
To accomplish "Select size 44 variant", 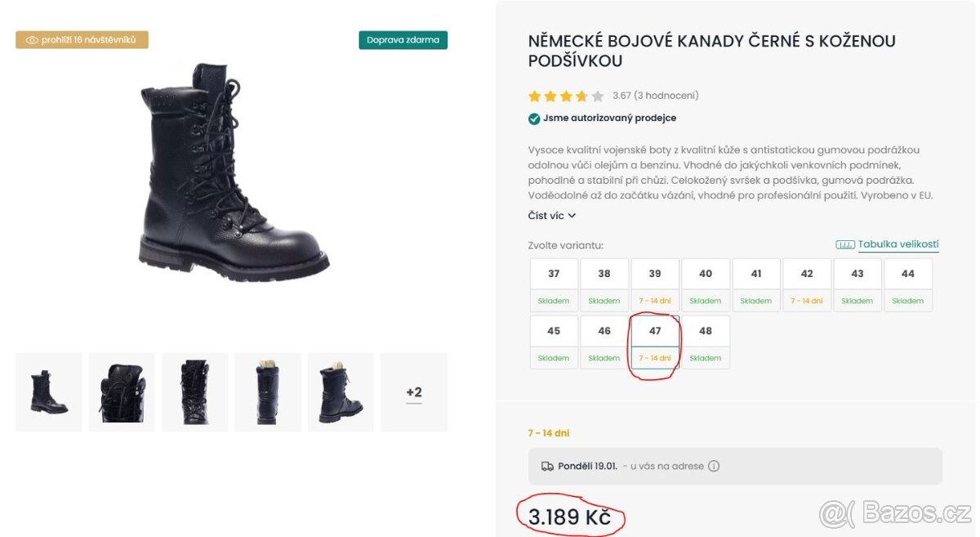I will (907, 273).
